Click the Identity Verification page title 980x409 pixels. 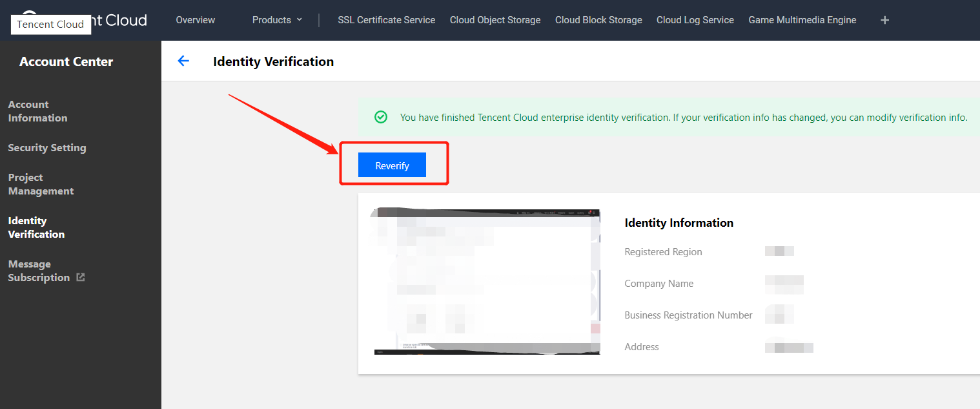tap(274, 61)
